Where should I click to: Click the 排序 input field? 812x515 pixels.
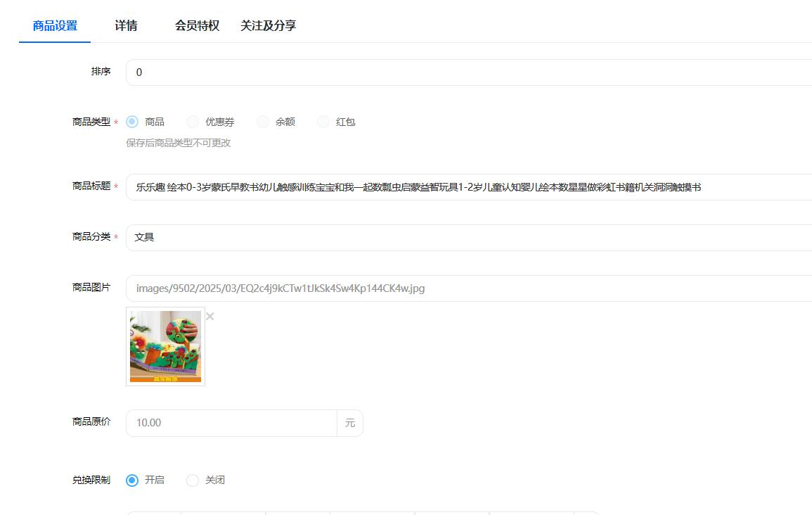(469, 72)
